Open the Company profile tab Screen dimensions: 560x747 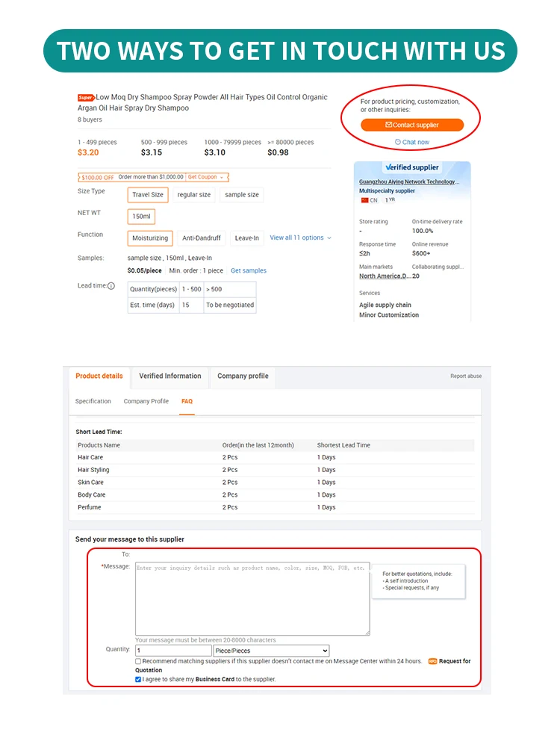(x=243, y=376)
